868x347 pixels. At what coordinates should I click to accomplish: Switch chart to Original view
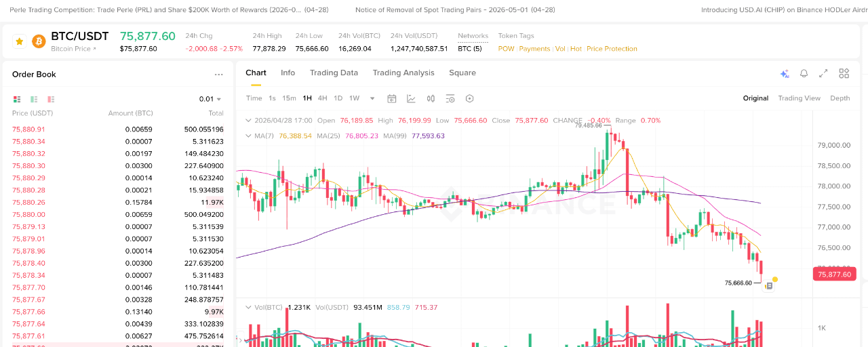tap(755, 98)
